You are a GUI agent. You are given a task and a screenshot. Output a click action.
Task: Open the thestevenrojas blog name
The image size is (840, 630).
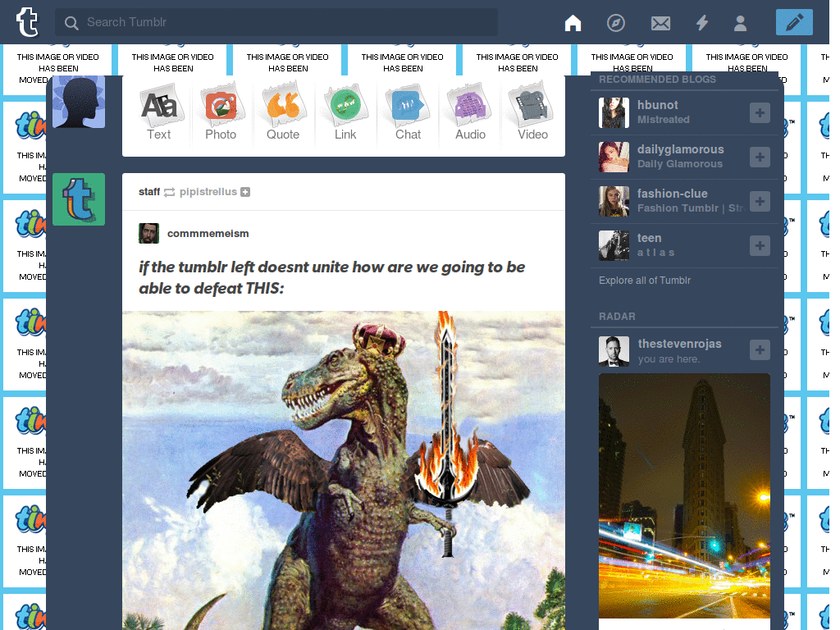point(679,344)
